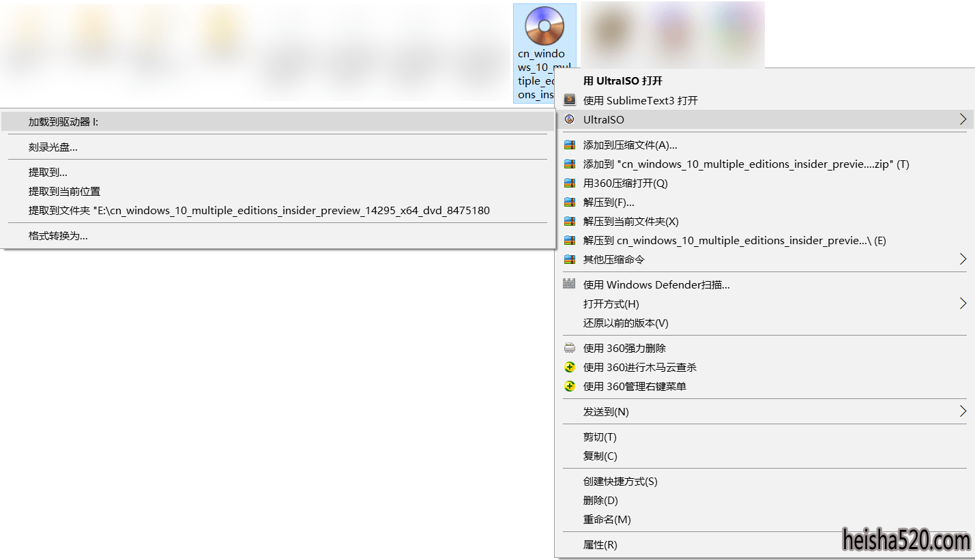The image size is (975, 560).
Task: Click the SublimeText3 icon in context menu
Action: coord(570,100)
